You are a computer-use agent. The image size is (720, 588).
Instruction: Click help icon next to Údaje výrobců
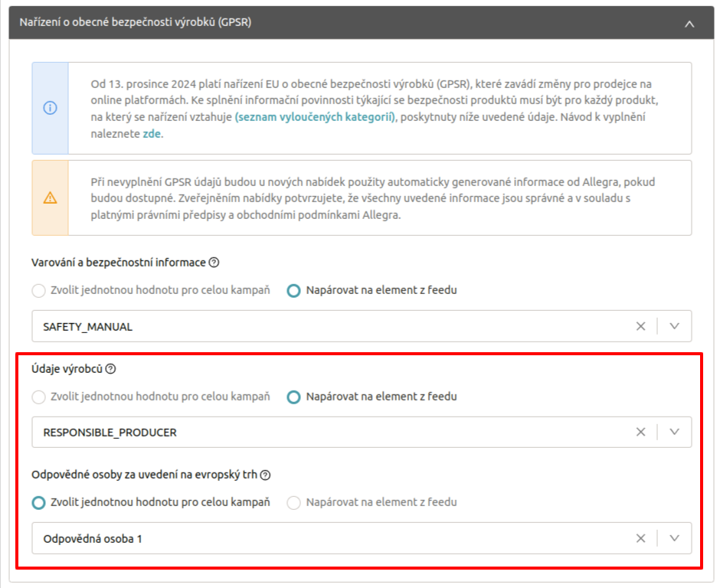110,369
